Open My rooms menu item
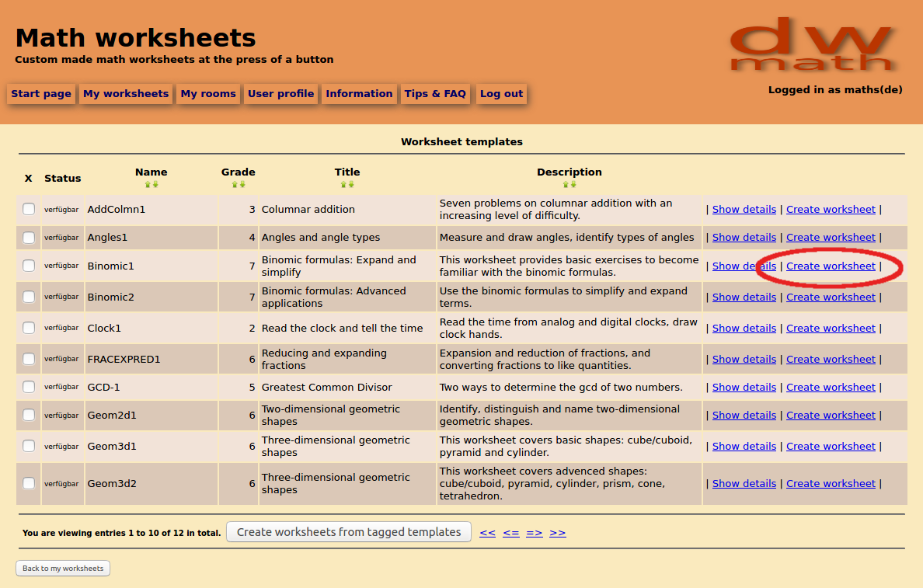Screen dimensions: 923x588 [x=208, y=93]
